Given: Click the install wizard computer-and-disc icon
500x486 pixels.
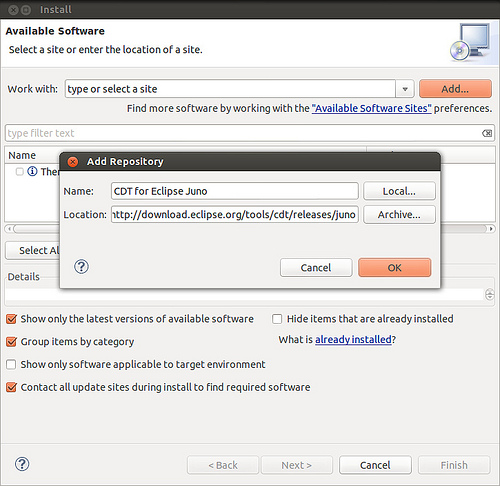Looking at the screenshot, I should click(470, 42).
